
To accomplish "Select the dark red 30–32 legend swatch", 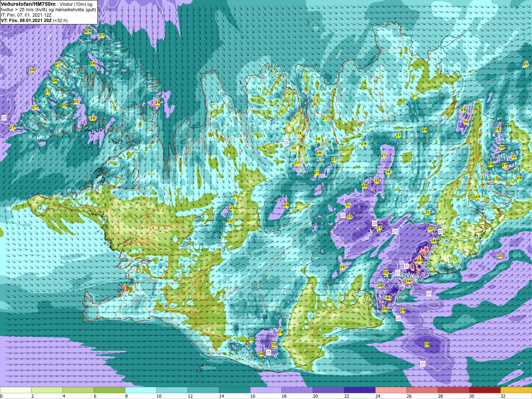I will (x=485, y=390).
